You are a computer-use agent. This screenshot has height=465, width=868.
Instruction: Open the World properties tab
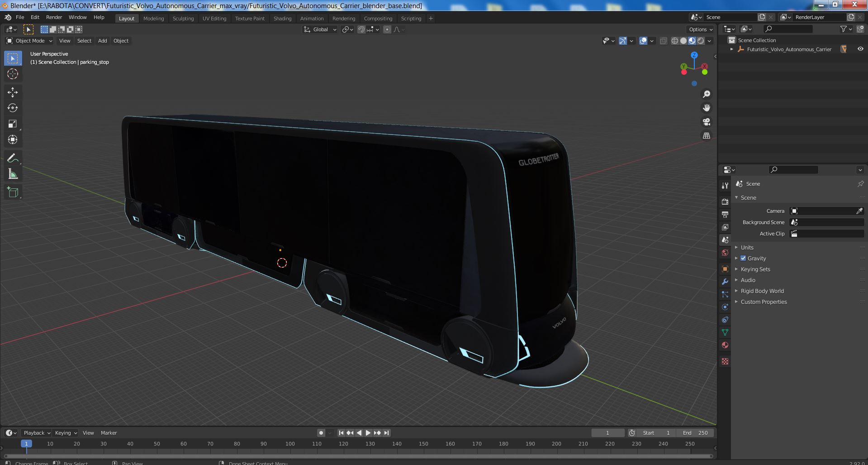pyautogui.click(x=725, y=253)
